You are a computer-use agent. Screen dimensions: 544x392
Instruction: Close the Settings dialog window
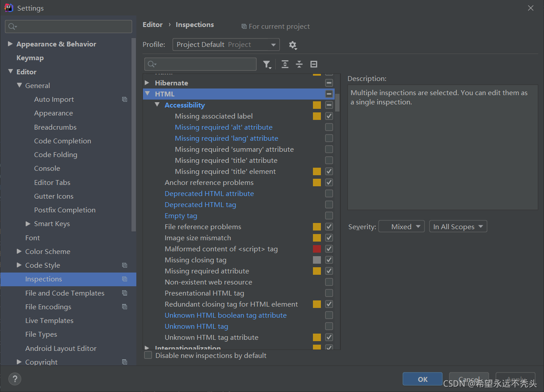[x=531, y=8]
